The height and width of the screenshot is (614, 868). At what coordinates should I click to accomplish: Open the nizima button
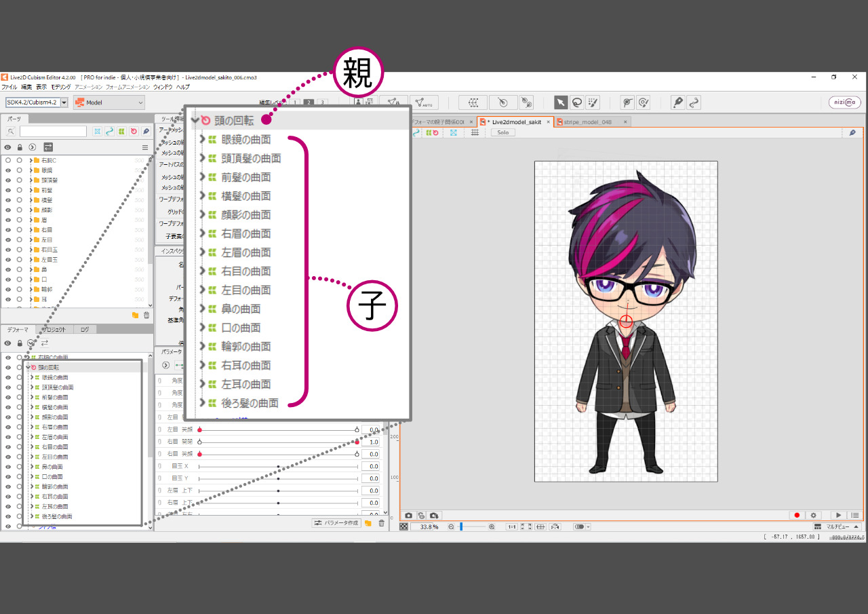pyautogui.click(x=844, y=102)
